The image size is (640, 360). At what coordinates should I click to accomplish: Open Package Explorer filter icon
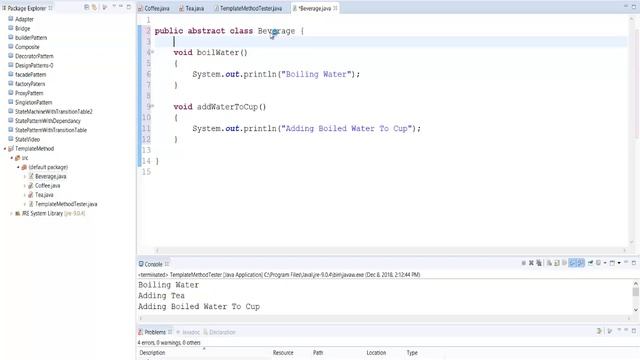(x=105, y=7)
